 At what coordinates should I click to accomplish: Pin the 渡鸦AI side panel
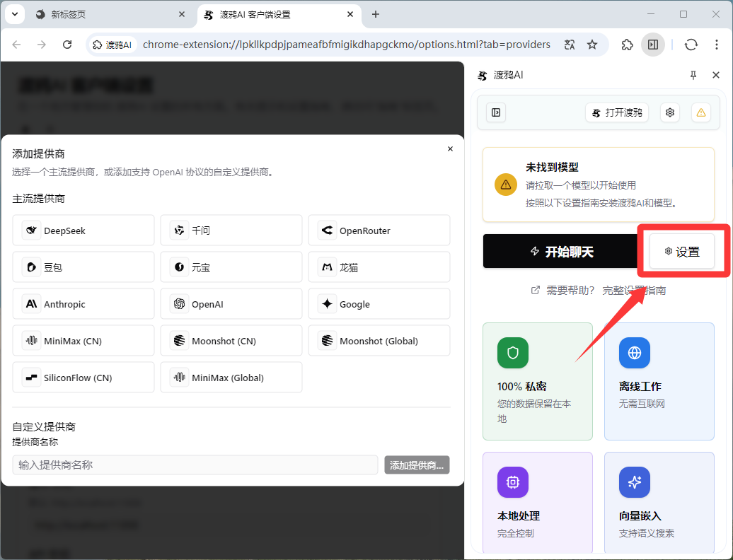tap(693, 75)
